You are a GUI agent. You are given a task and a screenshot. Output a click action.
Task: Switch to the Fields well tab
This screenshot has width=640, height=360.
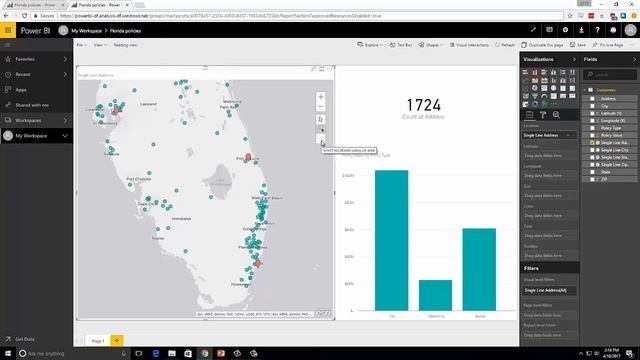(x=529, y=115)
